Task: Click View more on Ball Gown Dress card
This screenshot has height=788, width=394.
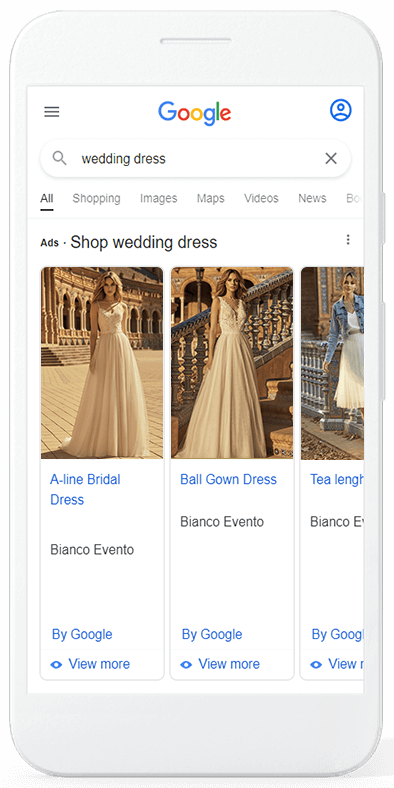Action: click(x=229, y=664)
